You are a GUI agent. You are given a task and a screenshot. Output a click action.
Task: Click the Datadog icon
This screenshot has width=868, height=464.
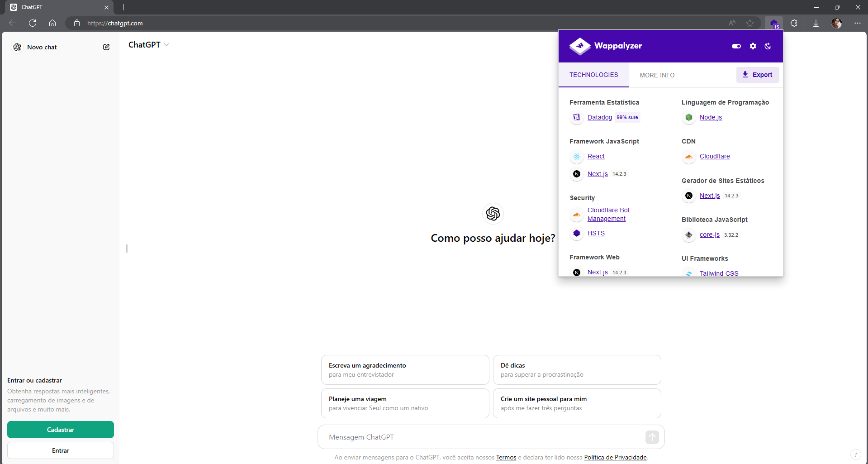point(577,118)
